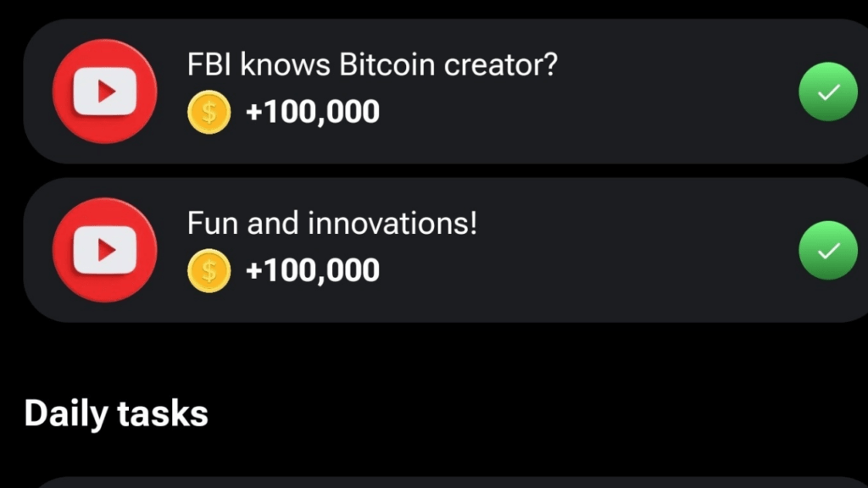Tap empty space right of the Fun task title
Screen dimensions: 868x488
[637, 224]
